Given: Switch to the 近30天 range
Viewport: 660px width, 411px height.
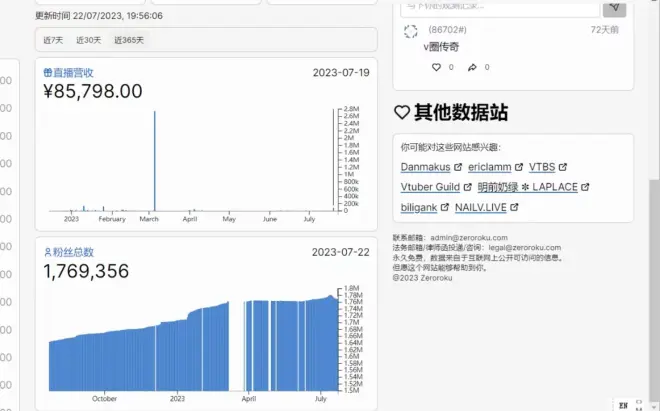Looking at the screenshot, I should pyautogui.click(x=88, y=40).
